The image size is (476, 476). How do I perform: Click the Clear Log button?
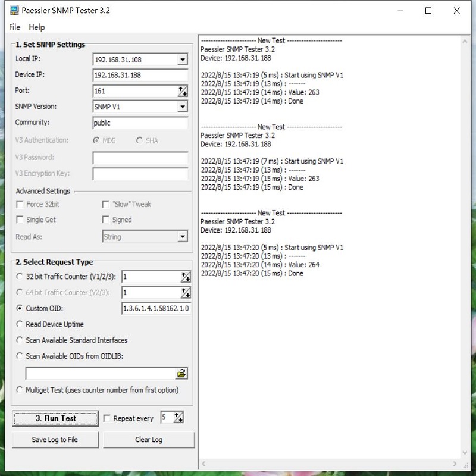(x=149, y=440)
